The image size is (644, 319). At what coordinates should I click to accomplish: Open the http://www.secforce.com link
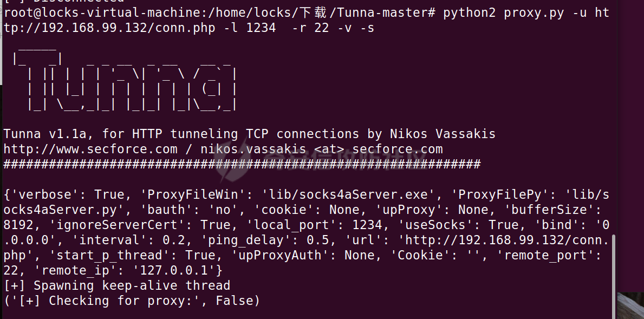point(90,149)
